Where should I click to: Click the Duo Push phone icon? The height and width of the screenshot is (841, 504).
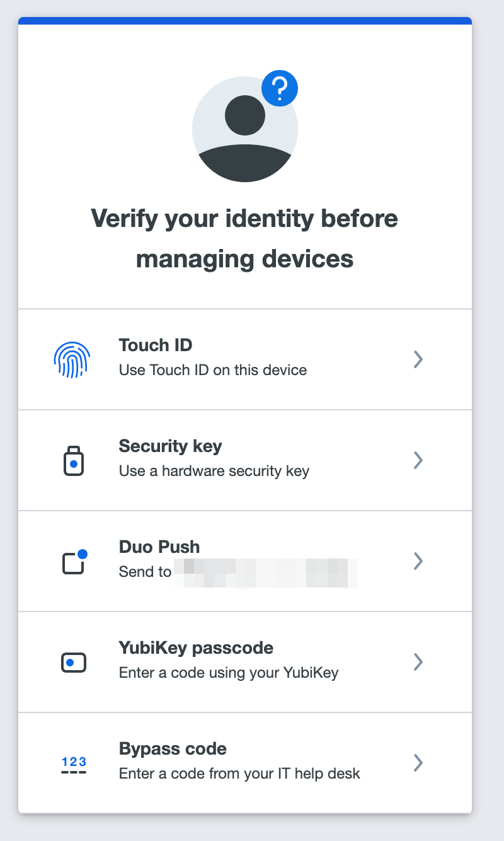point(74,562)
